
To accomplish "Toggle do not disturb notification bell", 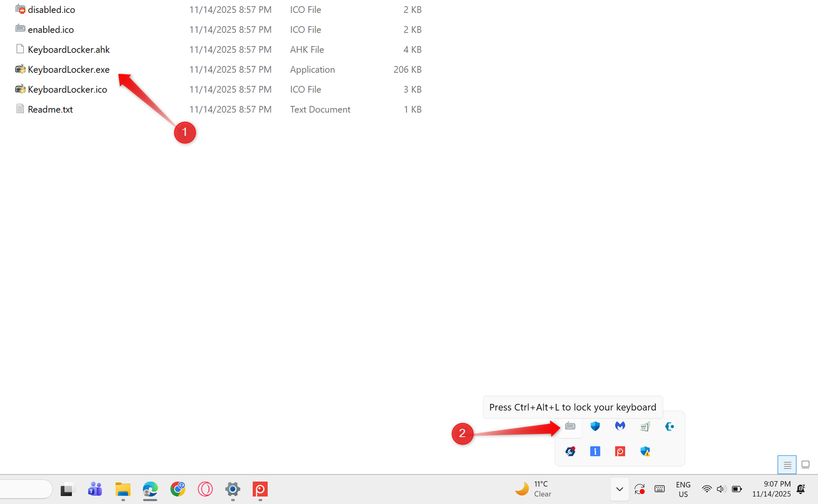I will click(801, 490).
